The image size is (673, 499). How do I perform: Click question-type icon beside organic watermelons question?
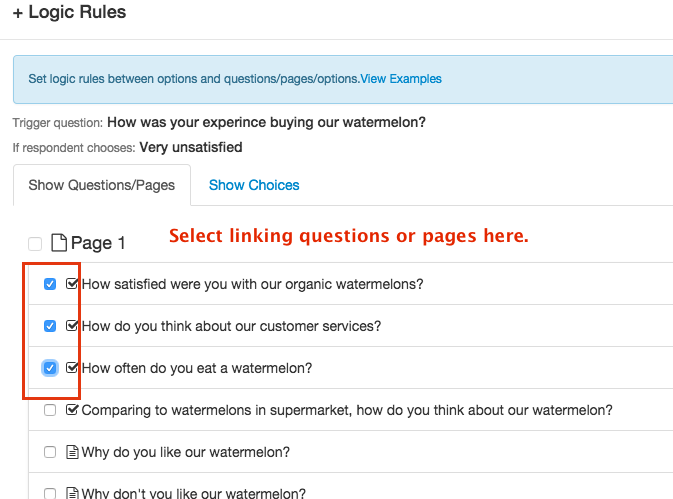[72, 284]
